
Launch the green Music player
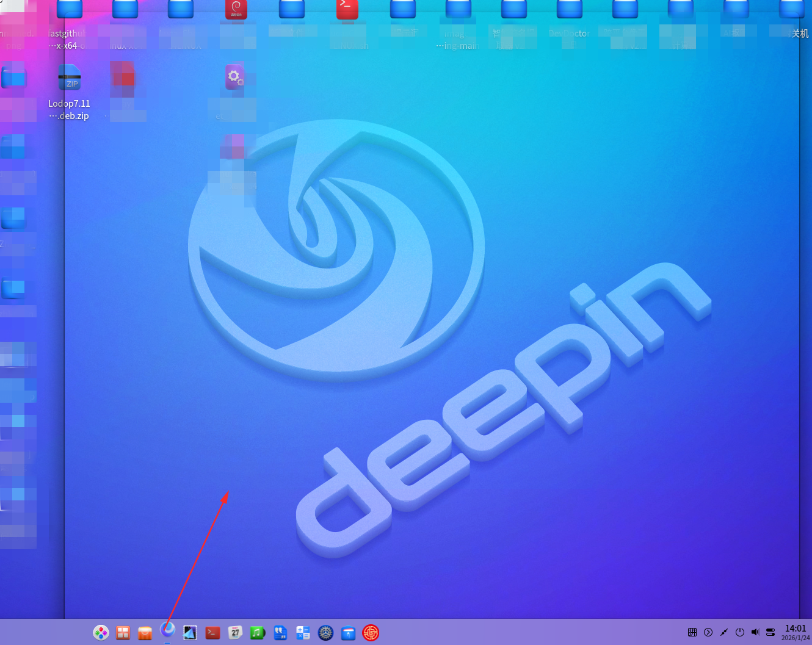coord(258,633)
